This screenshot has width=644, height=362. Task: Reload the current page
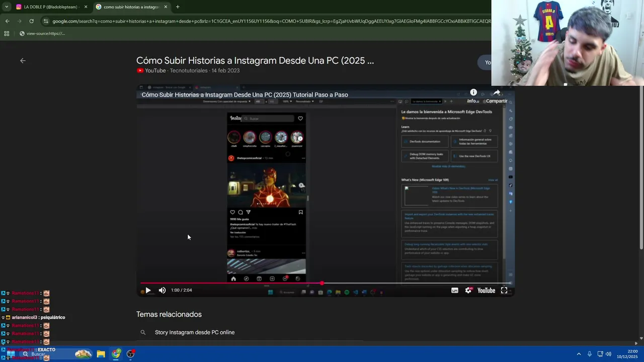click(x=31, y=21)
